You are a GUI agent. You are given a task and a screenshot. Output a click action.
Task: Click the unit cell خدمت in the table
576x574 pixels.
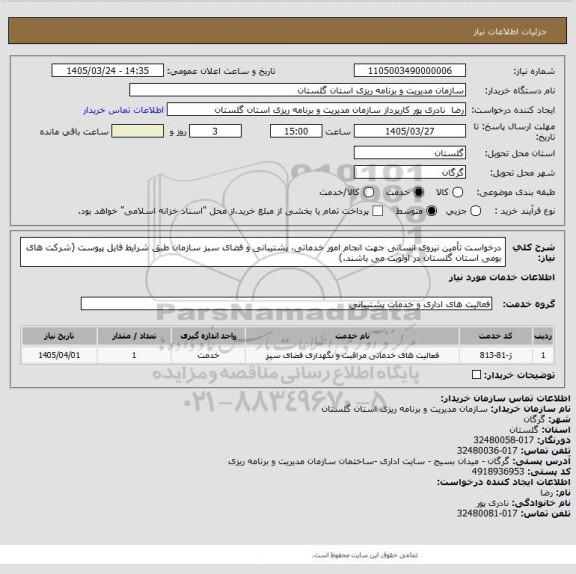click(208, 355)
